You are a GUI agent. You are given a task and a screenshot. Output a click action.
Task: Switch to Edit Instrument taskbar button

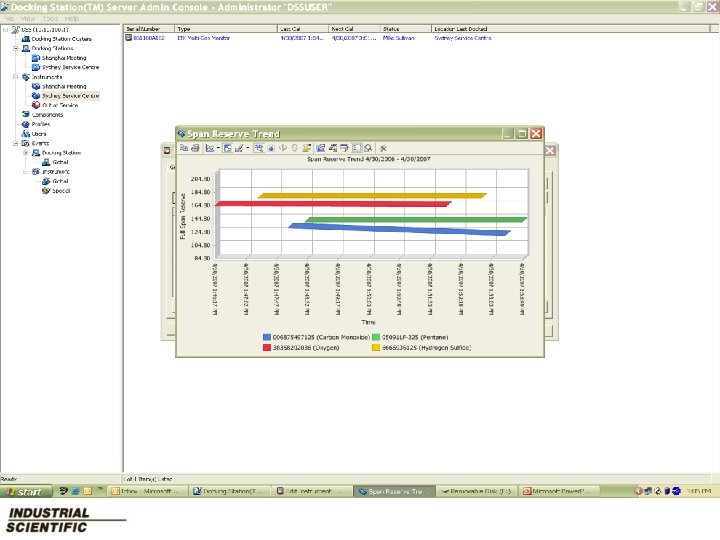[x=312, y=491]
